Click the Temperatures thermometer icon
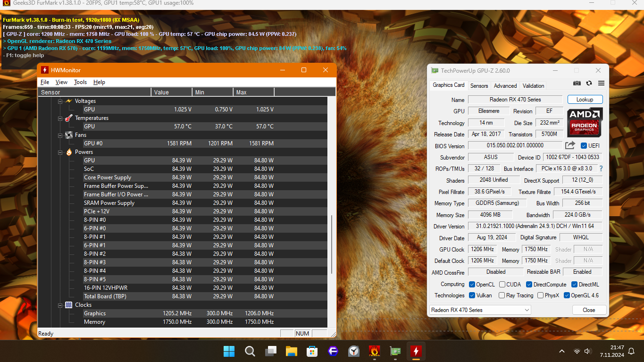 pos(69,118)
